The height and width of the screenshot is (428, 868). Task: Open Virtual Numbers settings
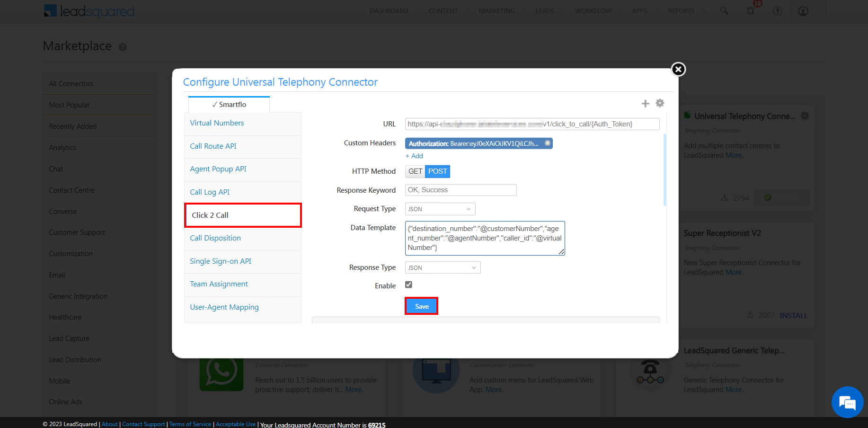[x=243, y=123]
